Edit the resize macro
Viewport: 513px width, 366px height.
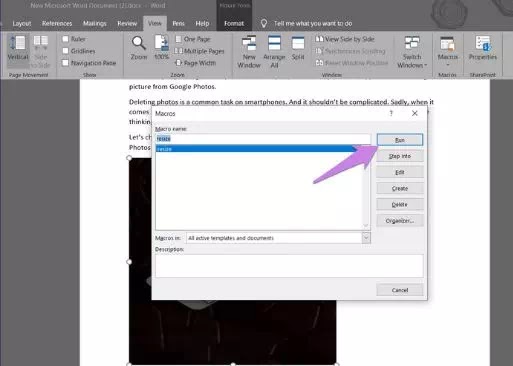(400, 172)
